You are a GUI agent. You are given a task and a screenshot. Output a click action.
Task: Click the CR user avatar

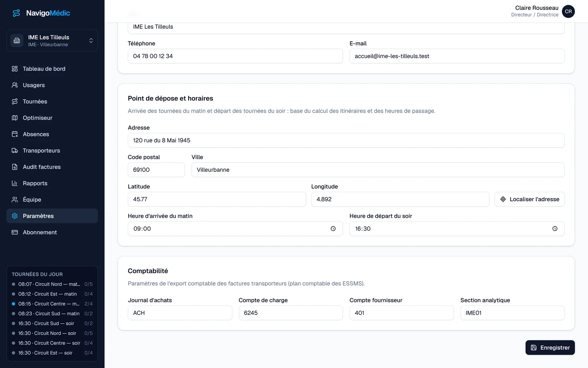pos(568,11)
